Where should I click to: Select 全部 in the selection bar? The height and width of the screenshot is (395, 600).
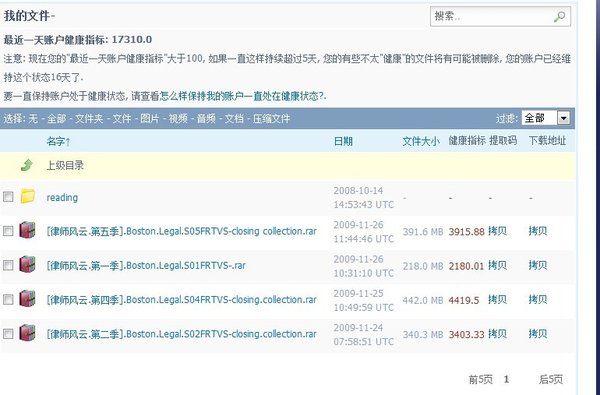point(57,119)
